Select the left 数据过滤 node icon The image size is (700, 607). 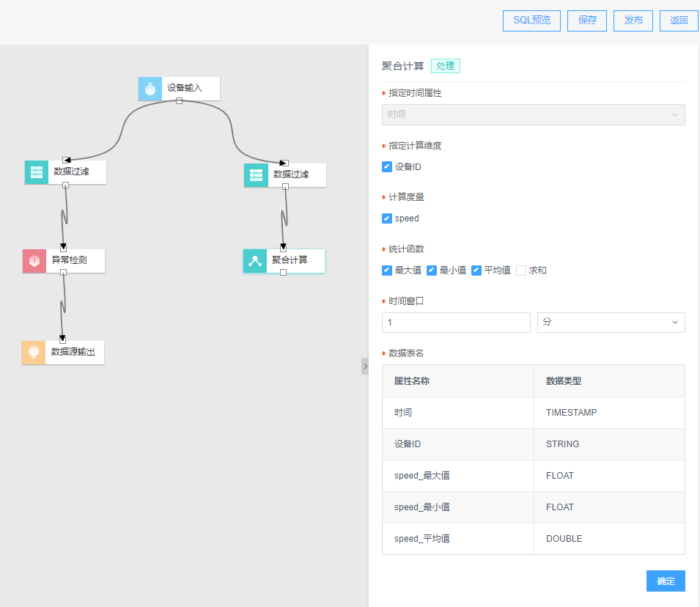37,172
